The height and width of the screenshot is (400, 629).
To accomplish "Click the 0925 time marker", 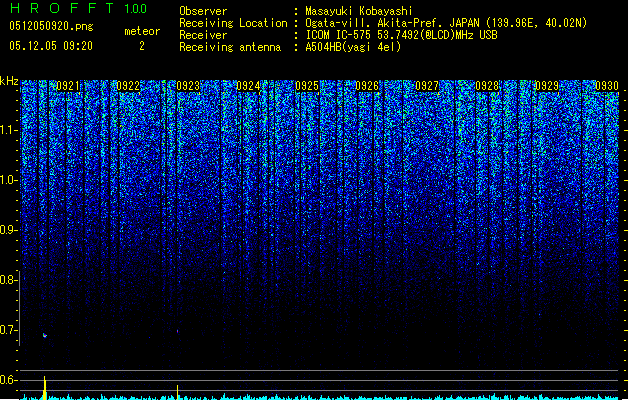I will coord(307,86).
